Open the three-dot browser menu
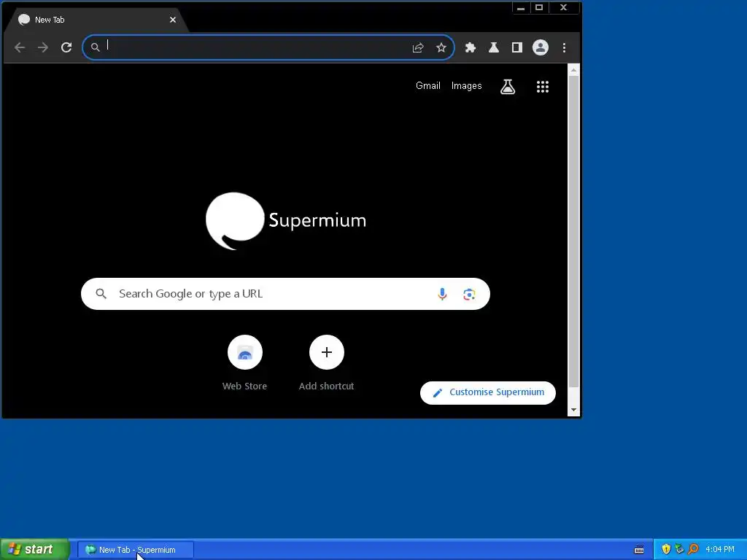The width and height of the screenshot is (747, 560). [564, 47]
